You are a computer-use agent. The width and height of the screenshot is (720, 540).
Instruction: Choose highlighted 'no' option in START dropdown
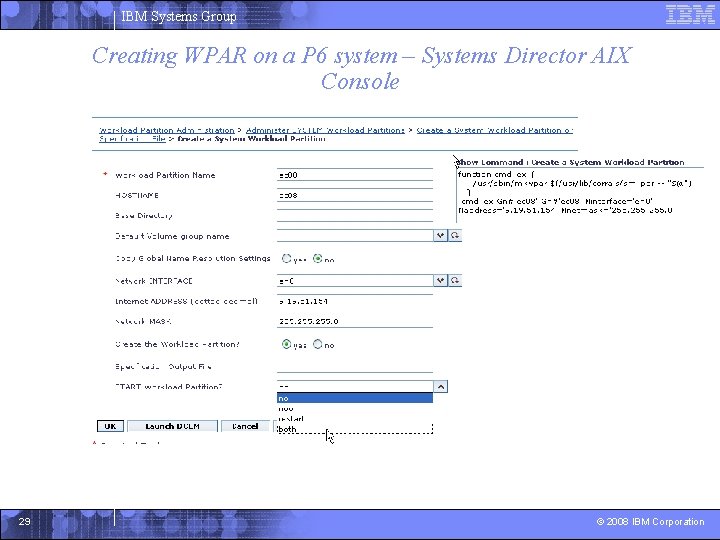tap(354, 398)
